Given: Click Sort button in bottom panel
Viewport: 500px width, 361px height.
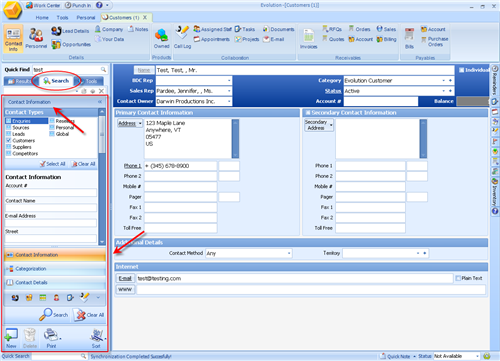Looking at the screenshot, I should (x=97, y=338).
